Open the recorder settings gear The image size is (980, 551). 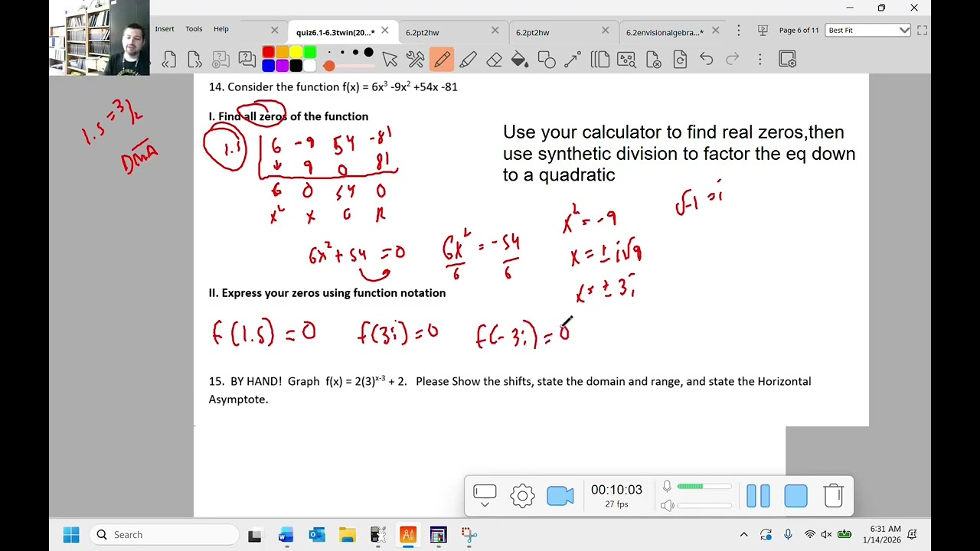pos(522,496)
